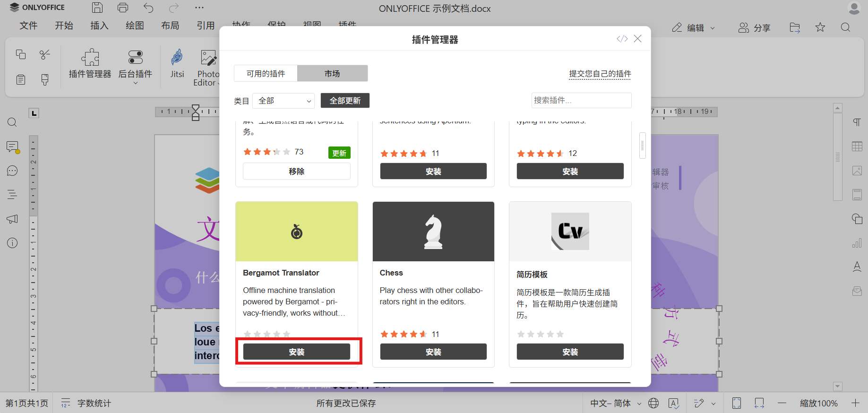Click the Save icon in title bar

pyautogui.click(x=97, y=8)
